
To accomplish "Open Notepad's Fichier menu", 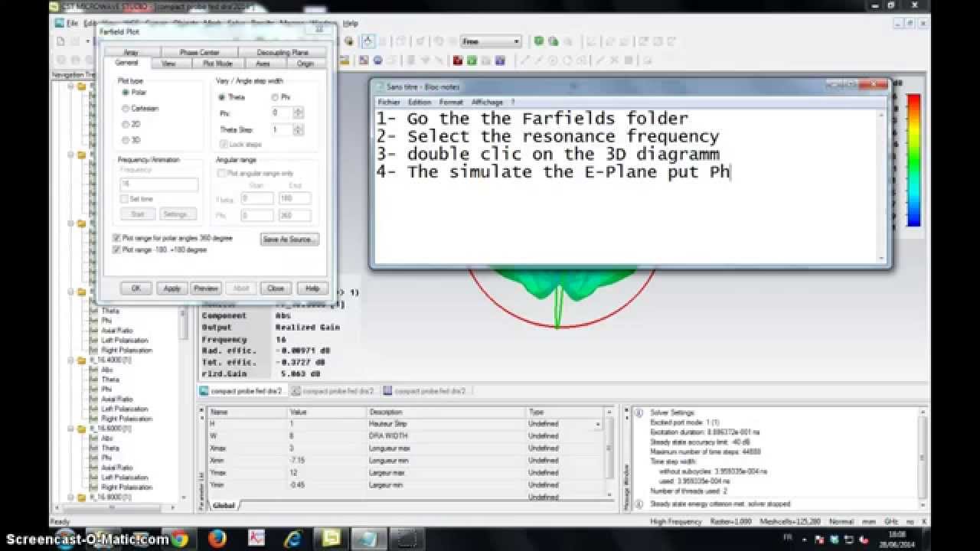I will click(389, 102).
